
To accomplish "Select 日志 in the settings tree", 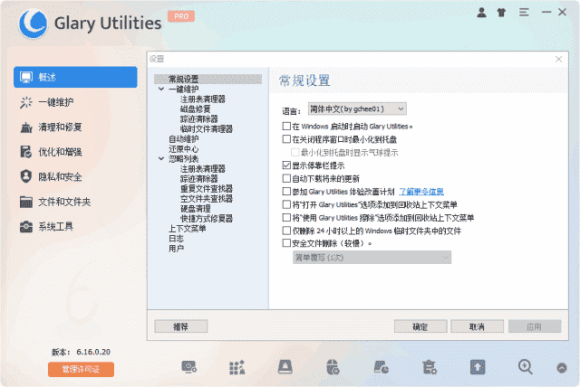I will (x=176, y=239).
